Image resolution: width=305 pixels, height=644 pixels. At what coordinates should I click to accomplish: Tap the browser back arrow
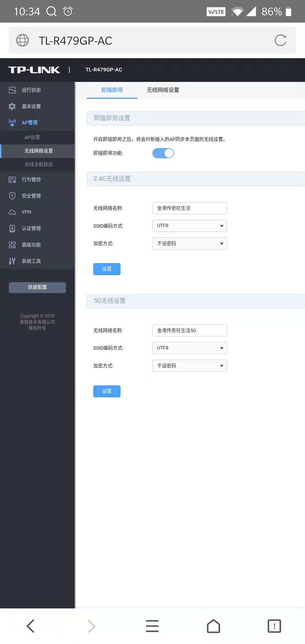click(x=30, y=626)
